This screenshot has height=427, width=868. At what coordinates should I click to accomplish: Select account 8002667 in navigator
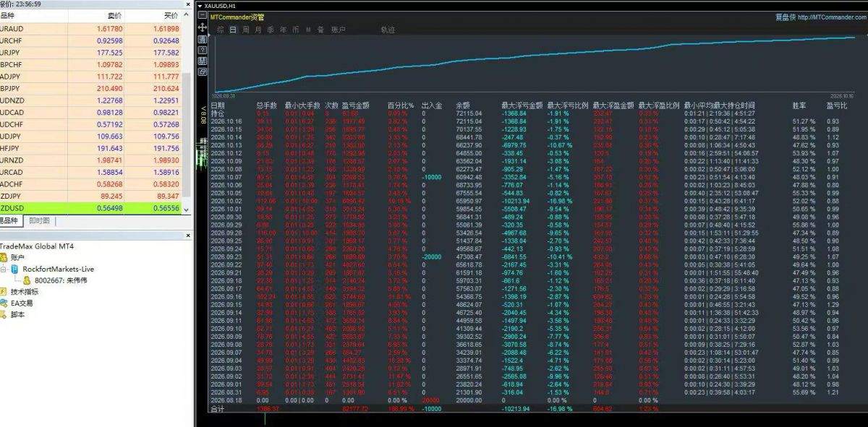(x=61, y=280)
